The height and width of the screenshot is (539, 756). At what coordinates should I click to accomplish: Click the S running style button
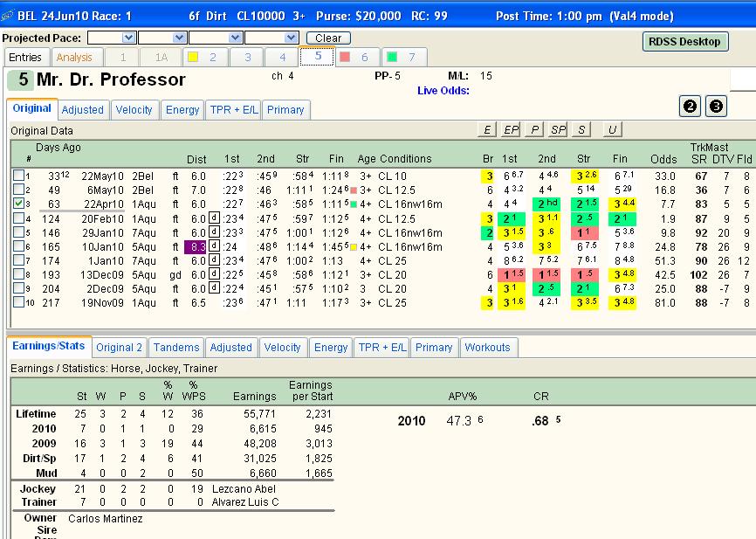pyautogui.click(x=581, y=129)
